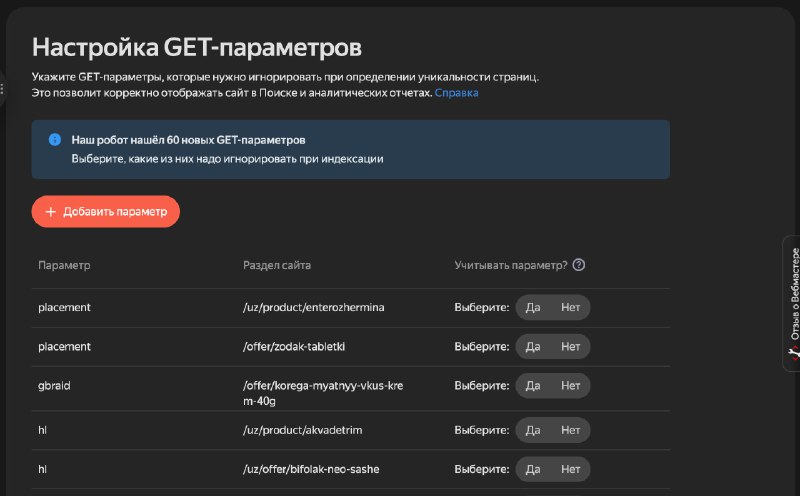Click the /uz/product/enterozhermina section path
Screen dimensions: 800x496
click(x=314, y=307)
